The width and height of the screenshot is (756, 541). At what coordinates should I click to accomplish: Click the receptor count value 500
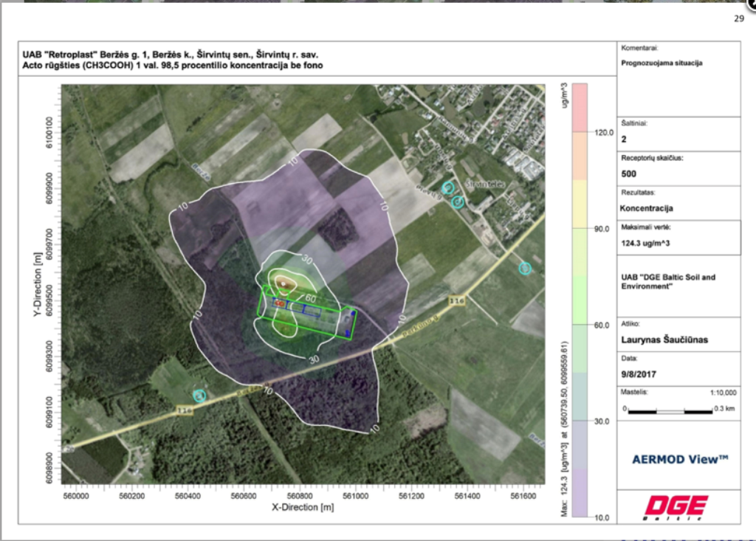(x=630, y=174)
